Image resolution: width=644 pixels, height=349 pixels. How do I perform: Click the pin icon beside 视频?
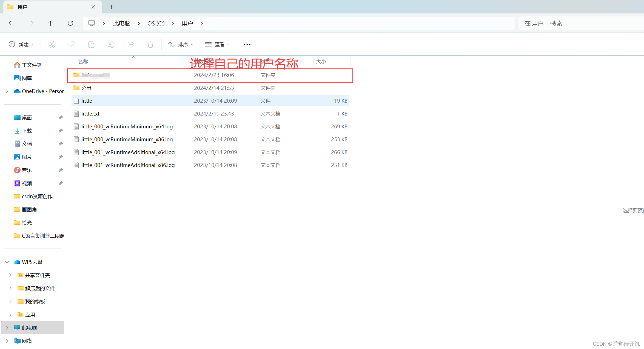coord(61,183)
